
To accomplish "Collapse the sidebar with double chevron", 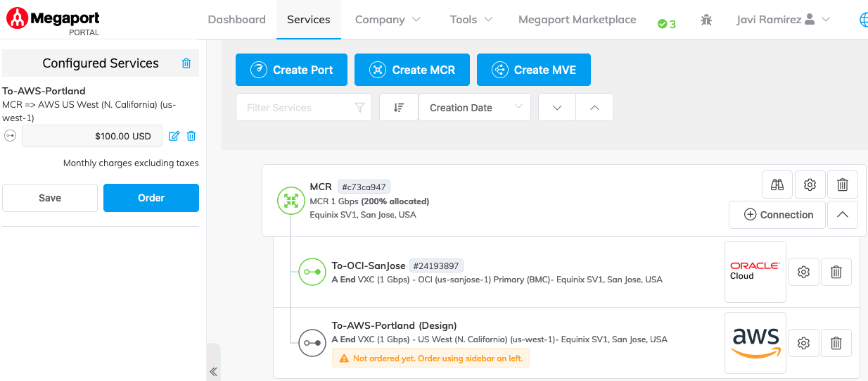I will 213,371.
